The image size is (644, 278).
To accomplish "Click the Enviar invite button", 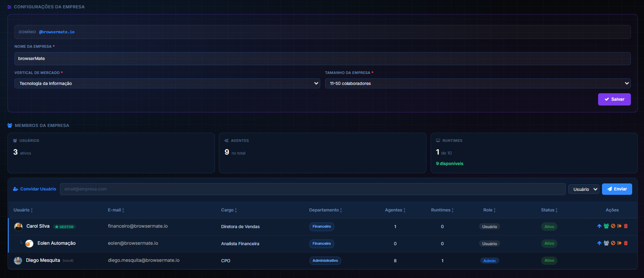I will tap(617, 189).
